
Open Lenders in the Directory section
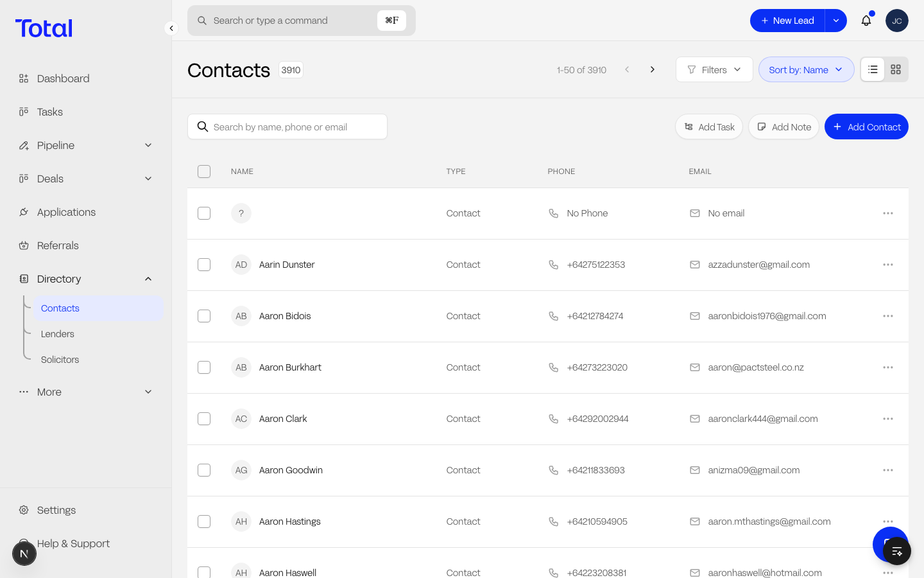click(x=58, y=334)
